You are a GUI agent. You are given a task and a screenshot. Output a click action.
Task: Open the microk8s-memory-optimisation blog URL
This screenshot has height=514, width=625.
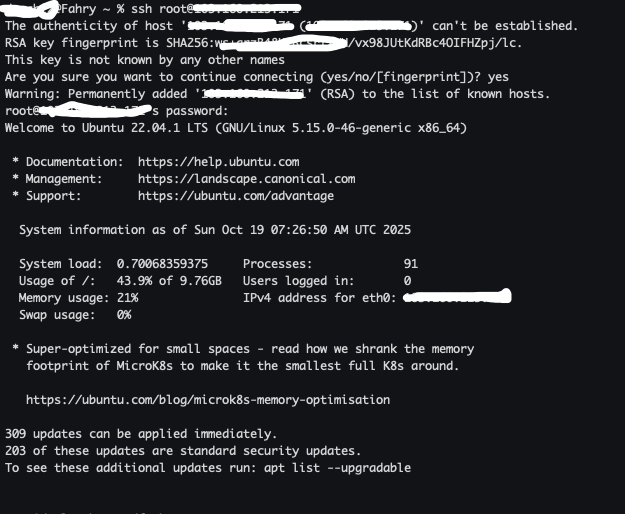click(208, 400)
